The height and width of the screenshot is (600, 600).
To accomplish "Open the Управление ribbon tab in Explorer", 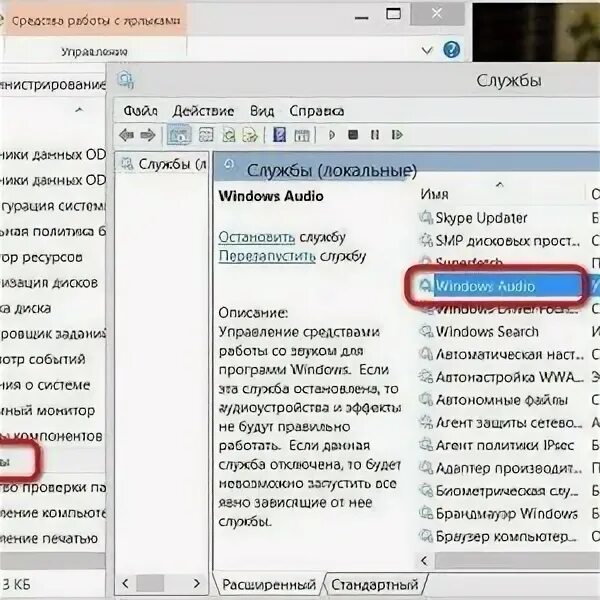I will pos(94,52).
